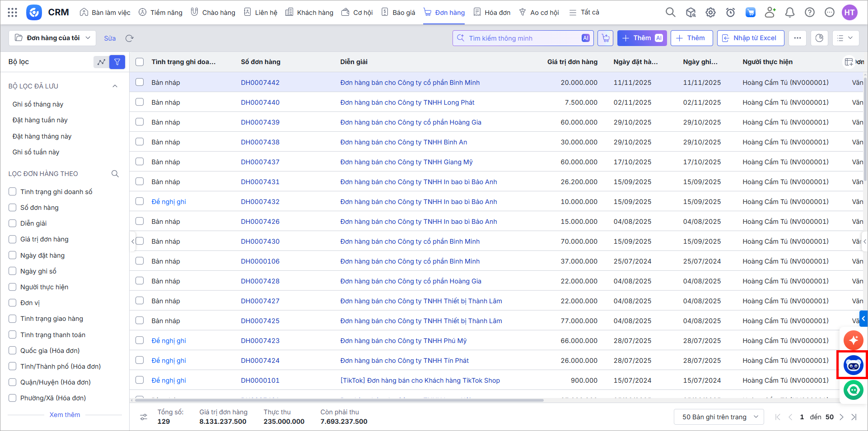Viewport: 868px width, 431px height.
Task: Open the pie chart report icon
Action: 819,38
